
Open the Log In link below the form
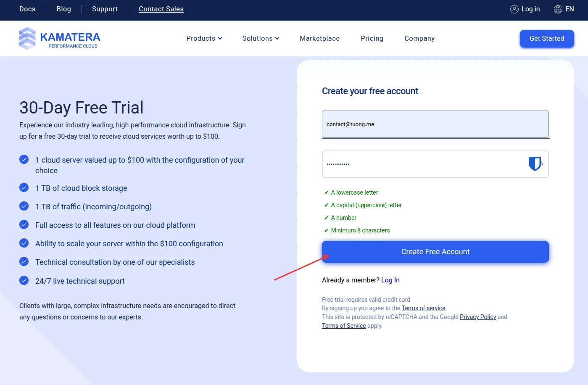390,280
